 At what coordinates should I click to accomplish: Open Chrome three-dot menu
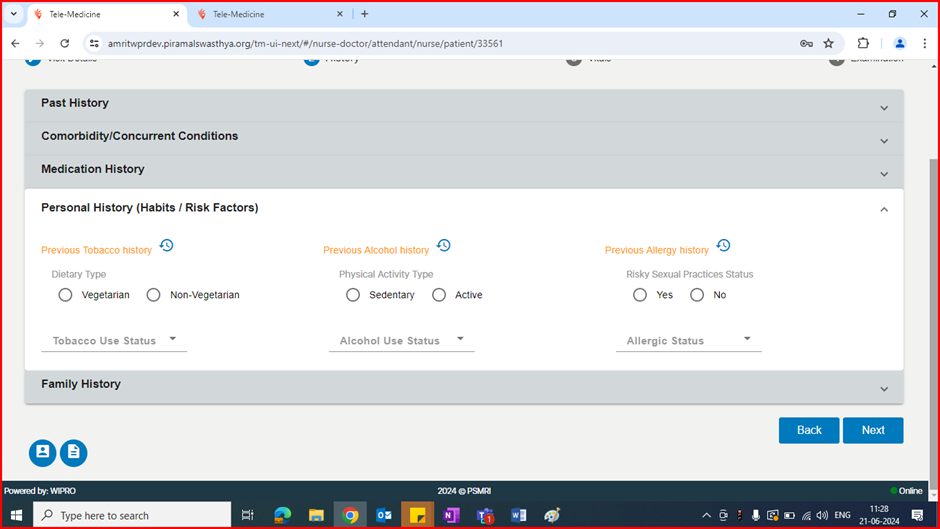[924, 43]
